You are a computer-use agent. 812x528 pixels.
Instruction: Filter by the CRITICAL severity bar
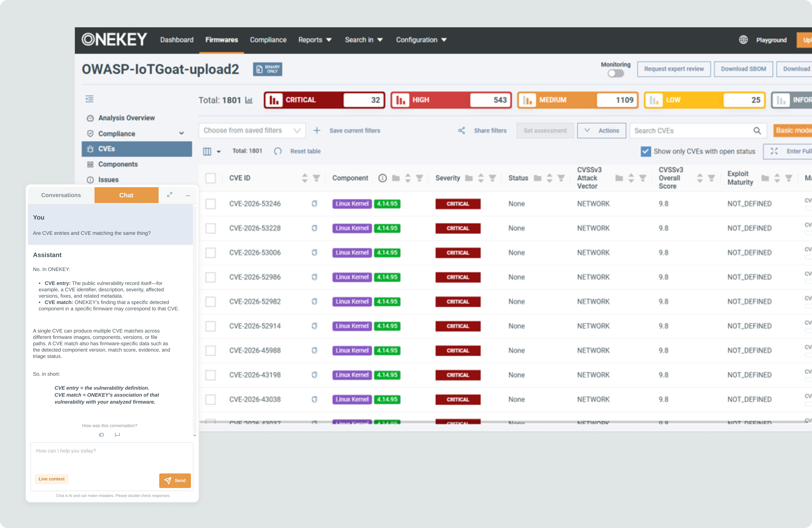(x=324, y=100)
